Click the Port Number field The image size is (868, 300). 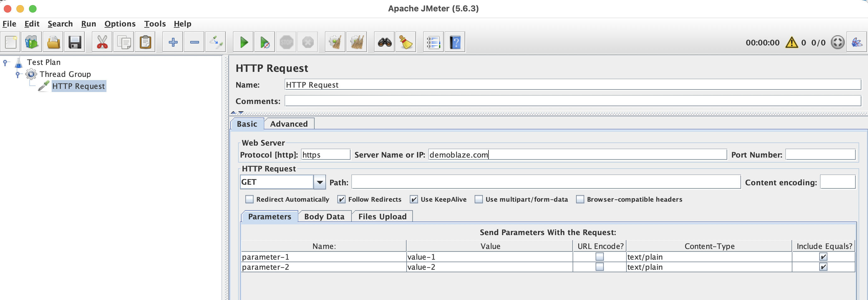point(820,155)
